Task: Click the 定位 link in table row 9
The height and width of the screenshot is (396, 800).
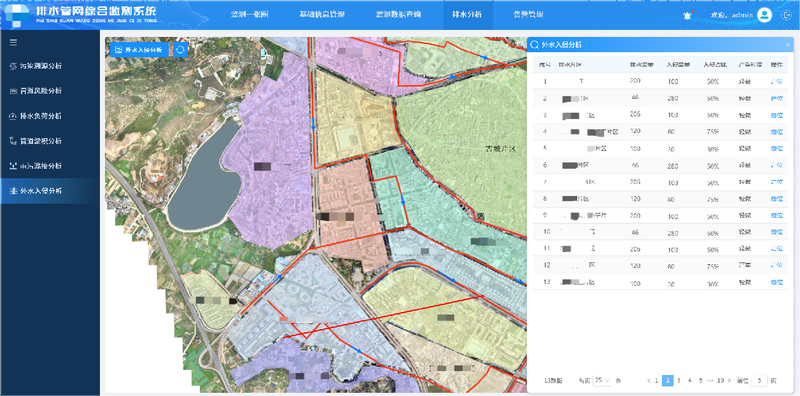Action: click(x=777, y=215)
